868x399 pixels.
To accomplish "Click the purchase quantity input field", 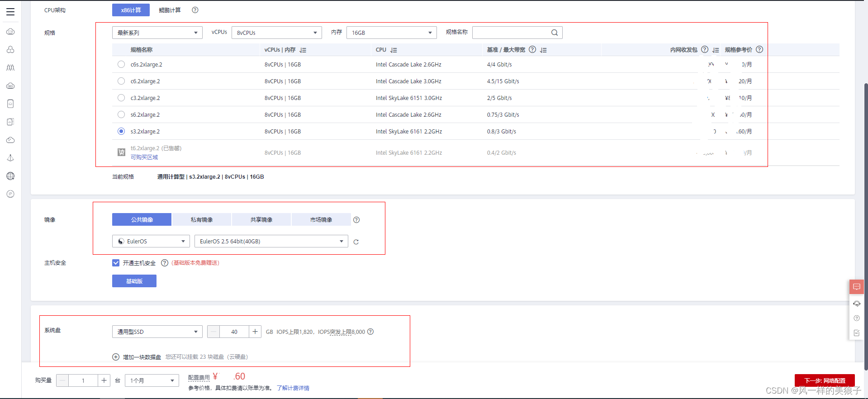I will [83, 380].
